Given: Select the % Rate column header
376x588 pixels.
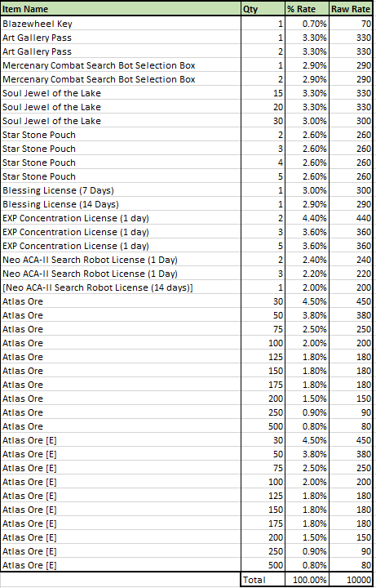Looking at the screenshot, I should (307, 9).
